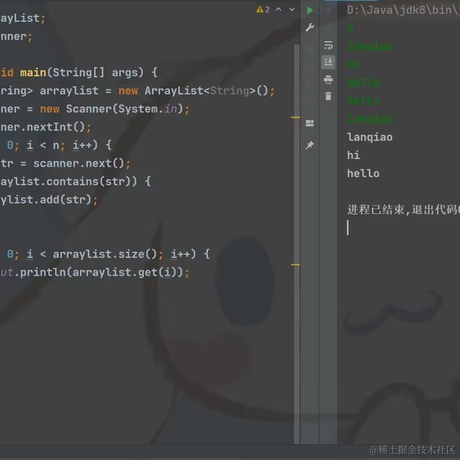This screenshot has width=460, height=460.
Task: Click 'arraylist.size()' in the for loop
Action: point(105,254)
